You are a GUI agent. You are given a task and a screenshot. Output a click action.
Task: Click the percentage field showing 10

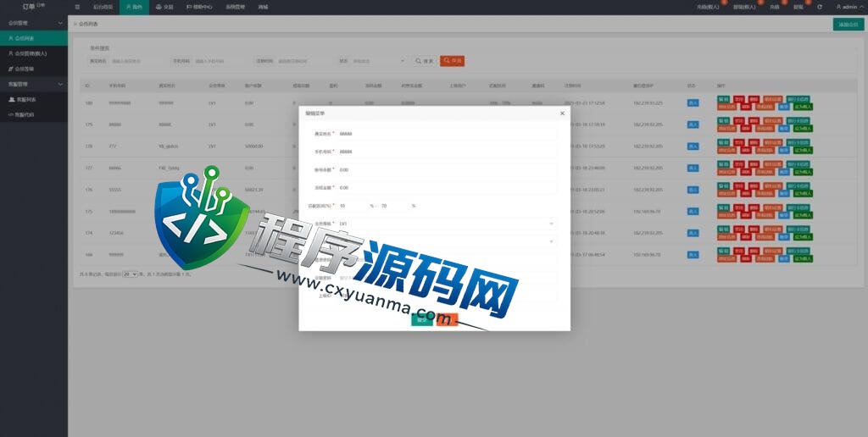pos(352,206)
